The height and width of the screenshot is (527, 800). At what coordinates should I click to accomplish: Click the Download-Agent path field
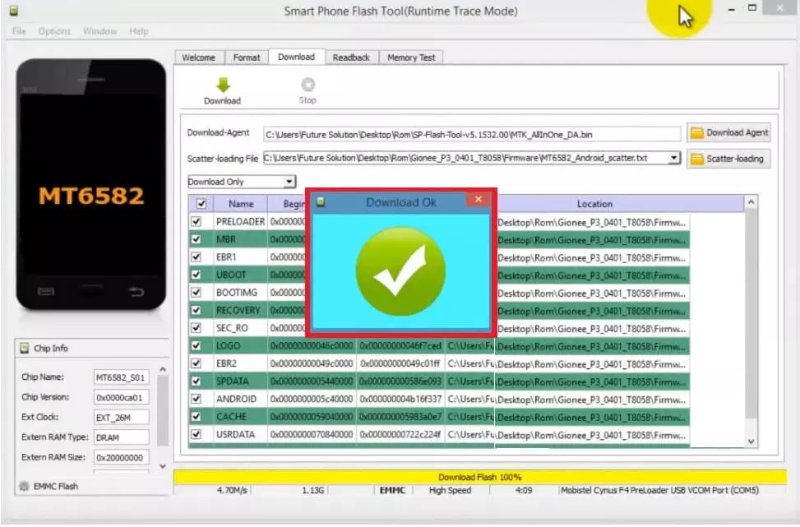(472, 135)
